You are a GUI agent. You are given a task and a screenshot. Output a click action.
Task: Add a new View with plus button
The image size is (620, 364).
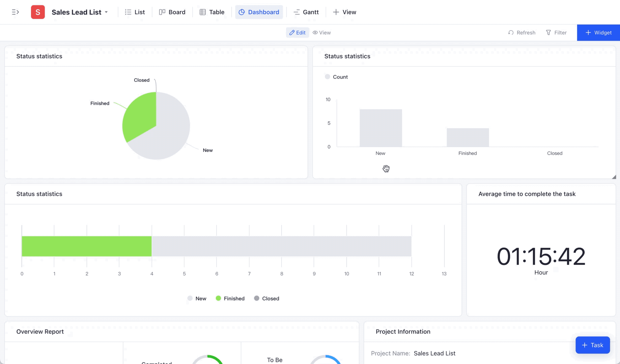(x=344, y=12)
